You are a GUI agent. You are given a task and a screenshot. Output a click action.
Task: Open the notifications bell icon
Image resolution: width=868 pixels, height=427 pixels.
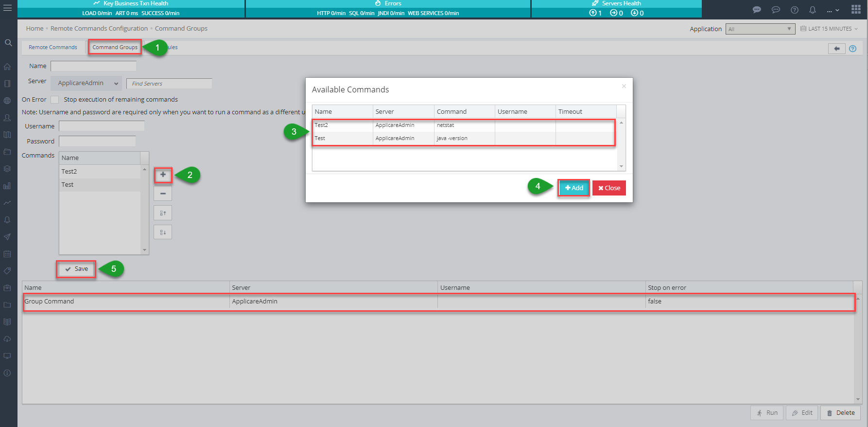point(812,10)
